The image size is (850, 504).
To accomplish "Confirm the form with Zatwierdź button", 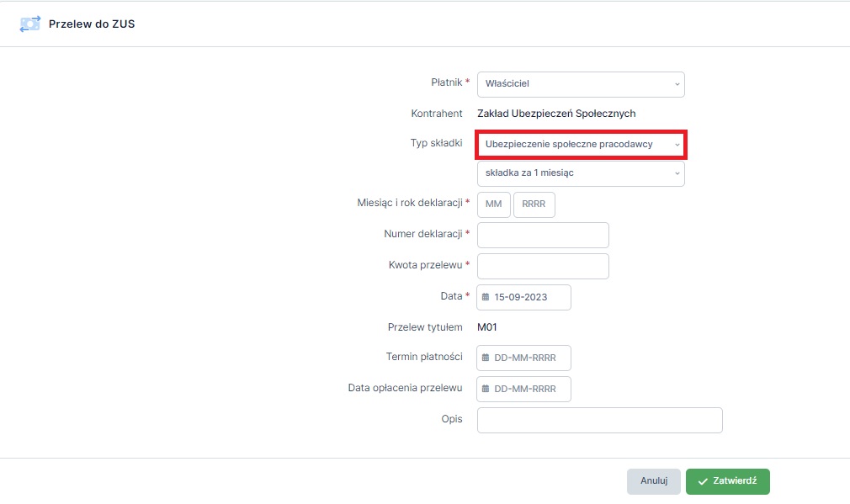I will pyautogui.click(x=727, y=481).
